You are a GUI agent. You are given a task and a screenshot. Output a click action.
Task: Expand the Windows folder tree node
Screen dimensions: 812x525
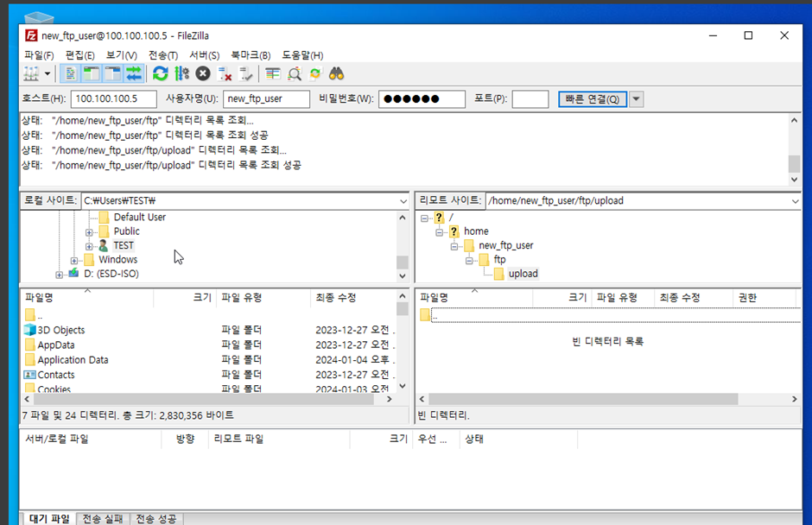(x=74, y=261)
